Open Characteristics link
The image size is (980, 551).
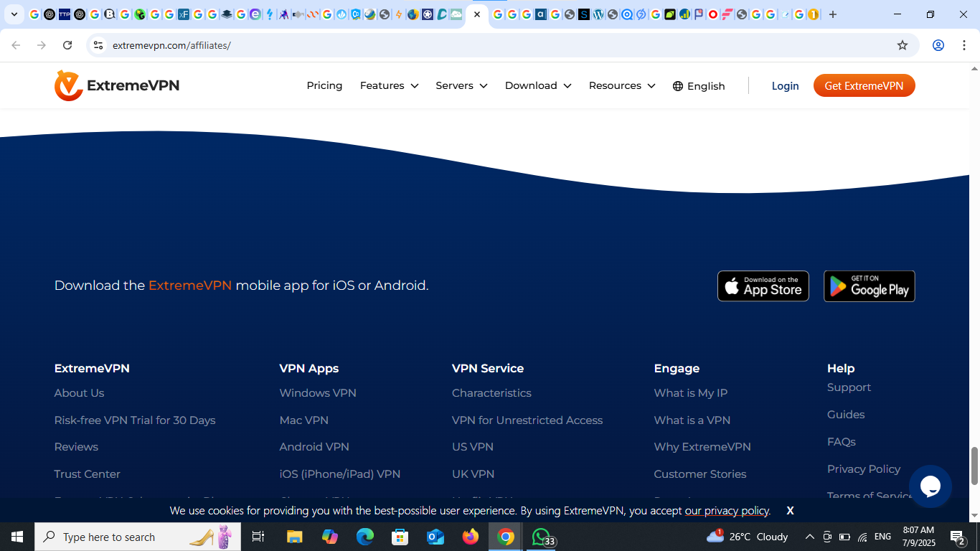coord(491,393)
